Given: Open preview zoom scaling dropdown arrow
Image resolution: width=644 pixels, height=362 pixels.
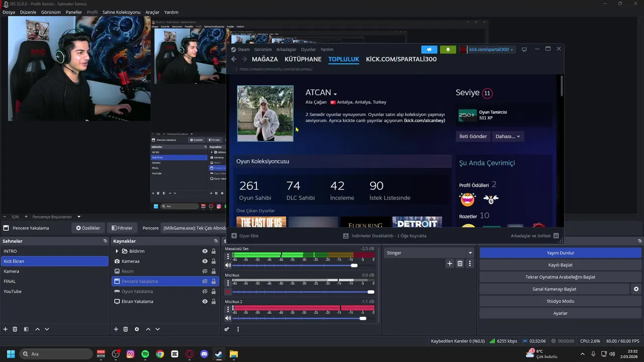Looking at the screenshot, I should pyautogui.click(x=79, y=217).
